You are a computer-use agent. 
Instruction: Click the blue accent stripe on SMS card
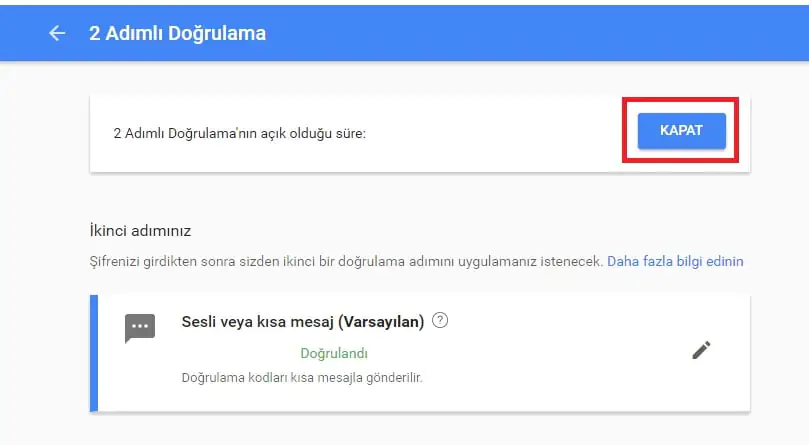point(94,352)
